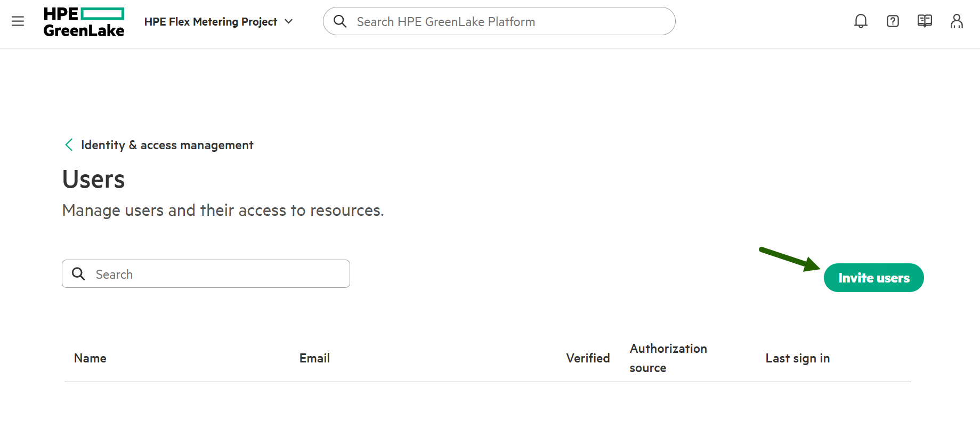The image size is (980, 444).
Task: Sort by the Name column header
Action: point(90,358)
